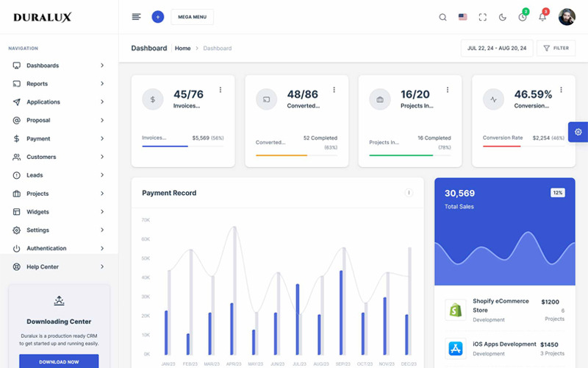This screenshot has height=368, width=588.
Task: Expand the Dashboards navigation item
Action: [x=59, y=66]
